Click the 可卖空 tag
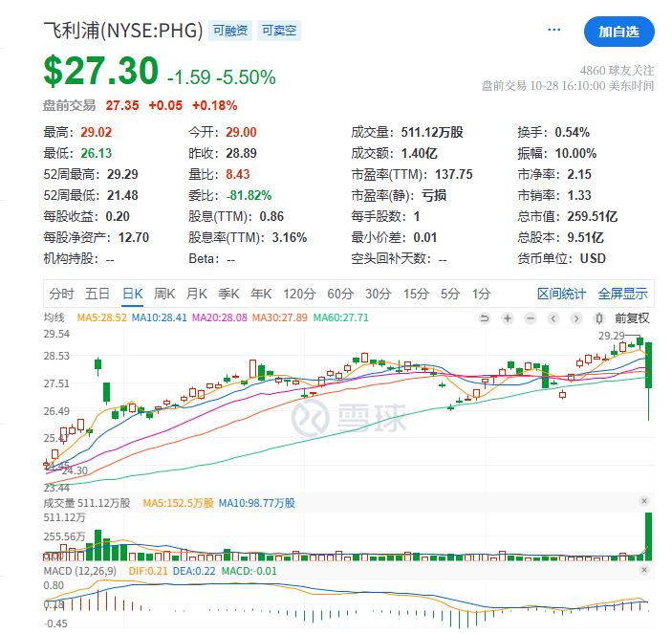 point(279,31)
